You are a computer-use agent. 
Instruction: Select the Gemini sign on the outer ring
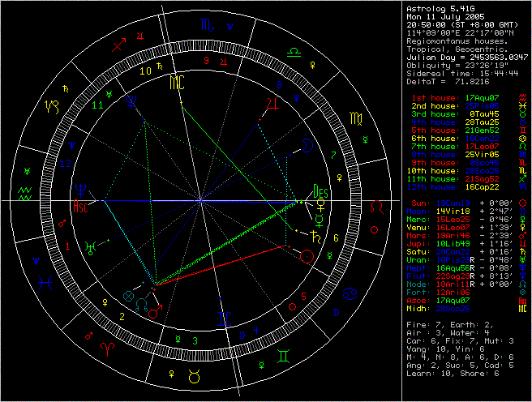tap(283, 354)
